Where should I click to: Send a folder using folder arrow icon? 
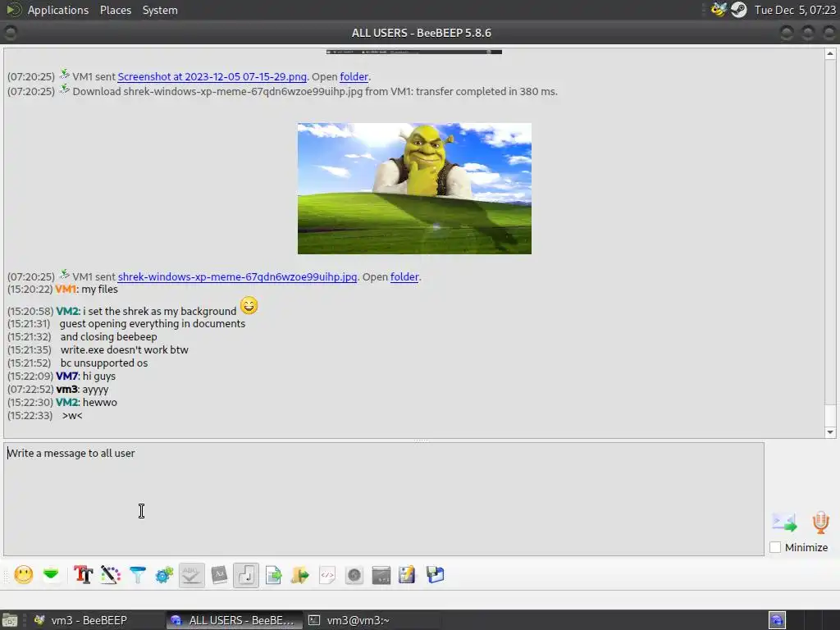point(300,575)
